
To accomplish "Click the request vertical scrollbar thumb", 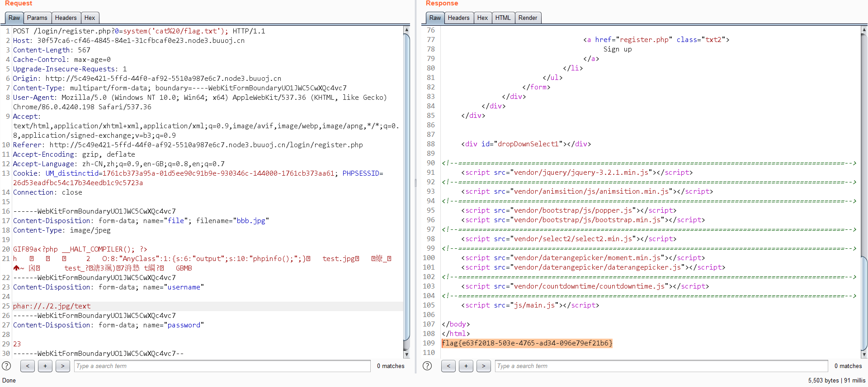I will point(406,187).
